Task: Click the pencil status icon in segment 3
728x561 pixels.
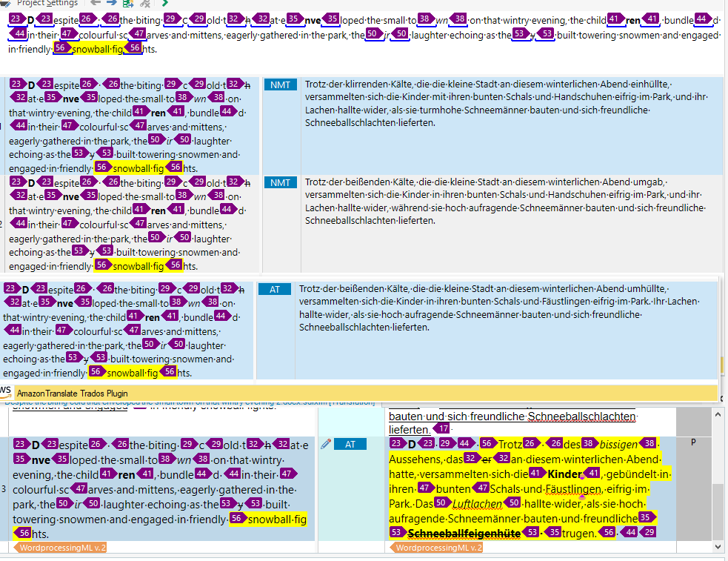Action: click(325, 444)
